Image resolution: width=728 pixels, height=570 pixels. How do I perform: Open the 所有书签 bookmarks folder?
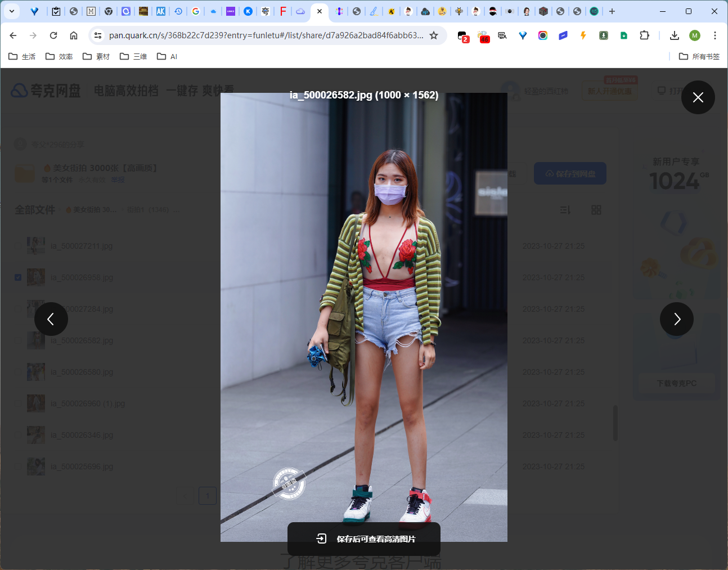tap(699, 56)
